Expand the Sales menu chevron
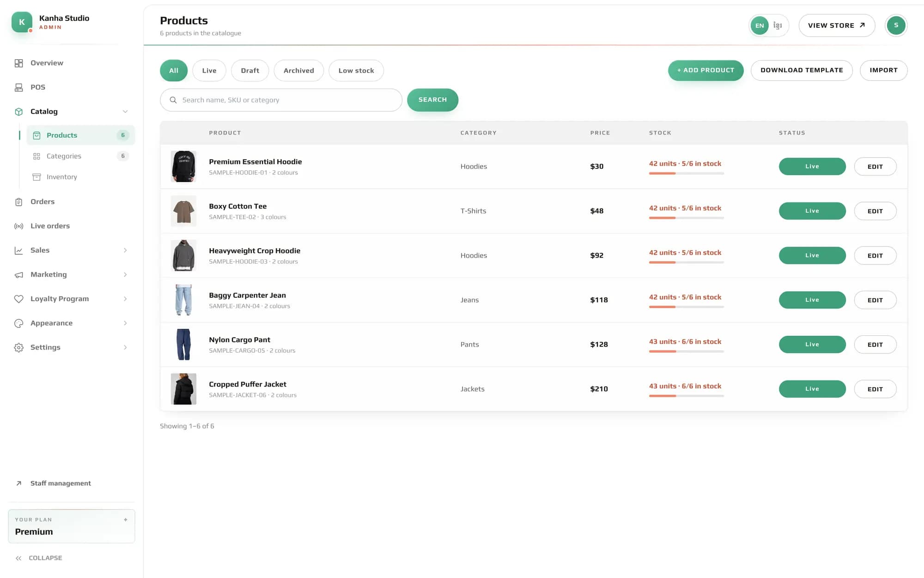The height and width of the screenshot is (578, 924). (x=125, y=250)
